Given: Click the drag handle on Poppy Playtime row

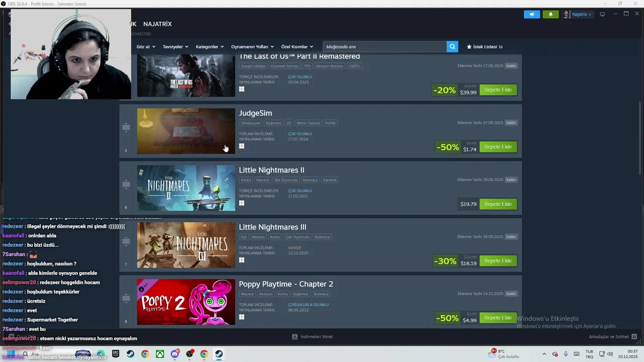Looking at the screenshot, I should pos(126,298).
